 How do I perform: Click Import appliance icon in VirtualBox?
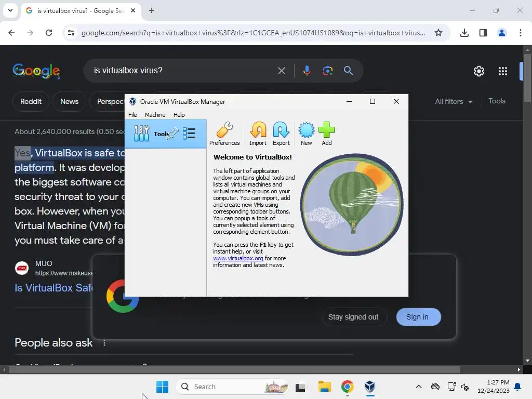pyautogui.click(x=258, y=134)
